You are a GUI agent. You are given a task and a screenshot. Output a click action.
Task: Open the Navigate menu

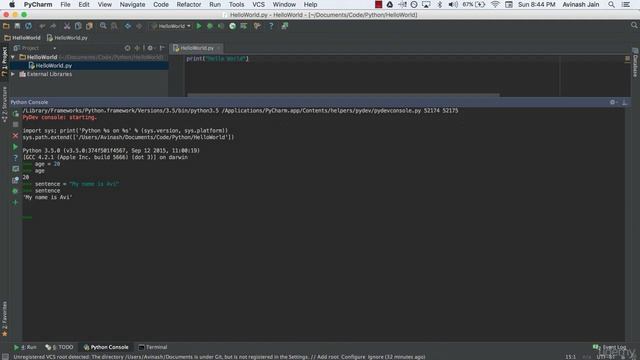click(x=132, y=4)
